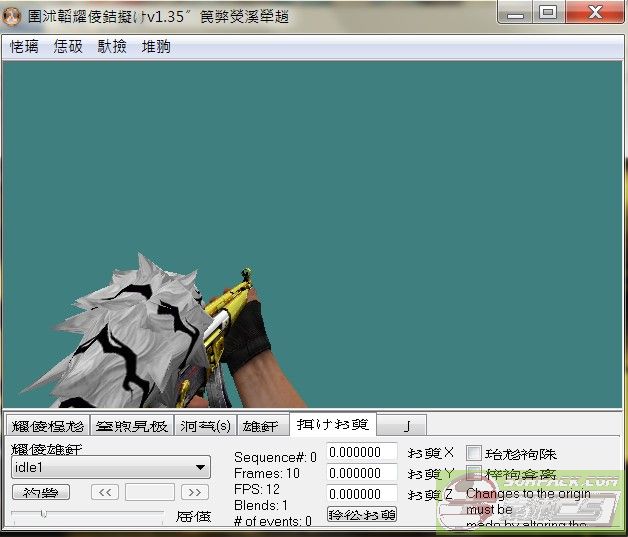Click the origin Y value field
Screen dimensions: 628x537
tap(361, 473)
